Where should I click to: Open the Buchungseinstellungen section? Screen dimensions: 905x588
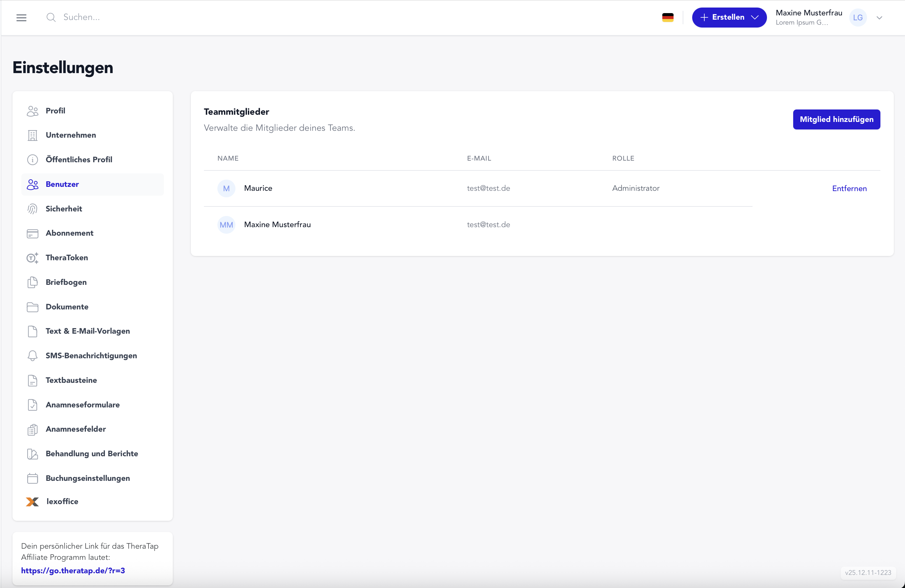tap(88, 478)
